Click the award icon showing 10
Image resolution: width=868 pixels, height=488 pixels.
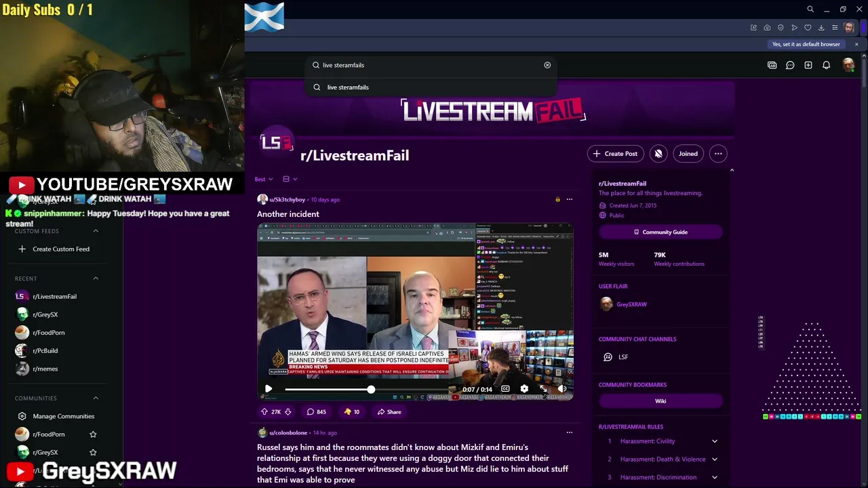coord(352,411)
